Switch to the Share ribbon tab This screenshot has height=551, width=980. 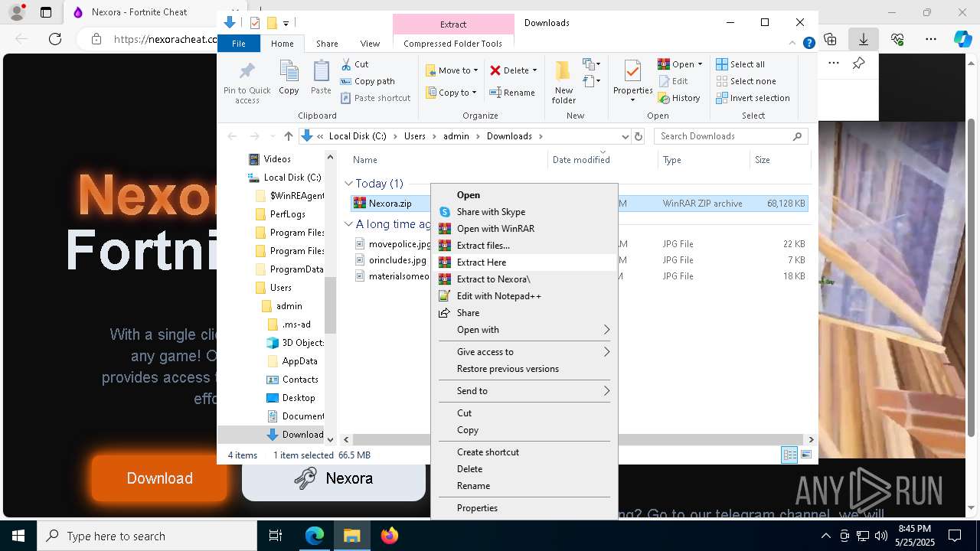point(327,44)
